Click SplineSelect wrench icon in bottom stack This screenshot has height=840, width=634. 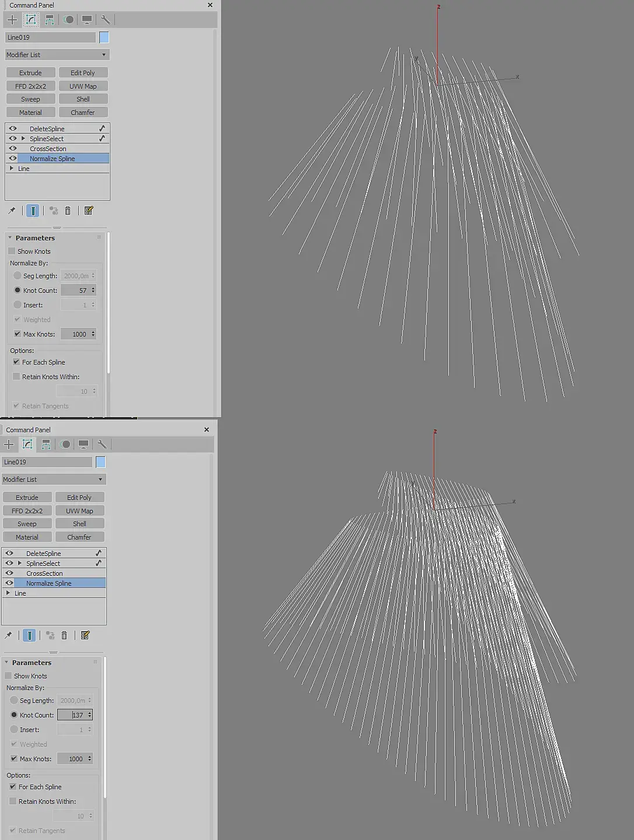[x=99, y=563]
